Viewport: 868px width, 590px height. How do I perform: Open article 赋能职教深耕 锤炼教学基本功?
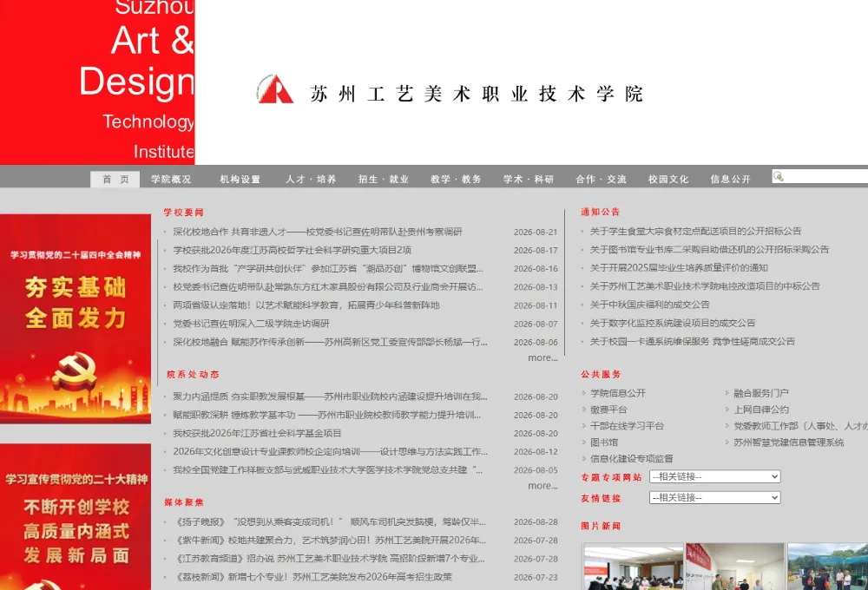pos(326,415)
